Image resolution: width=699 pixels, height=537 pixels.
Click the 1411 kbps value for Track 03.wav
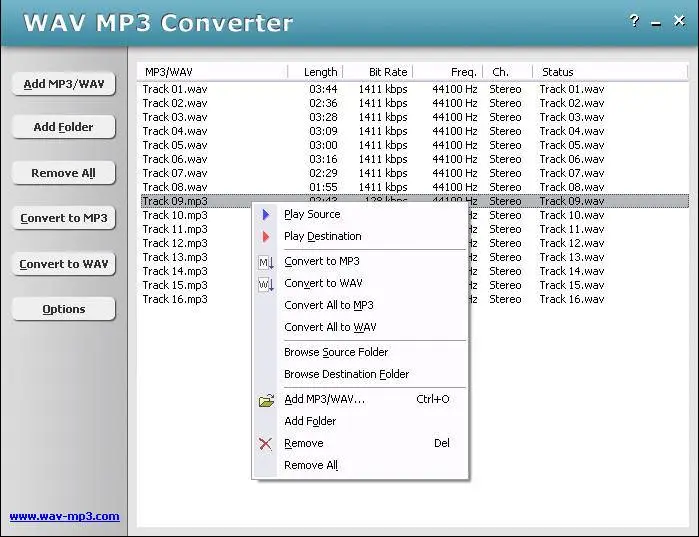383,117
